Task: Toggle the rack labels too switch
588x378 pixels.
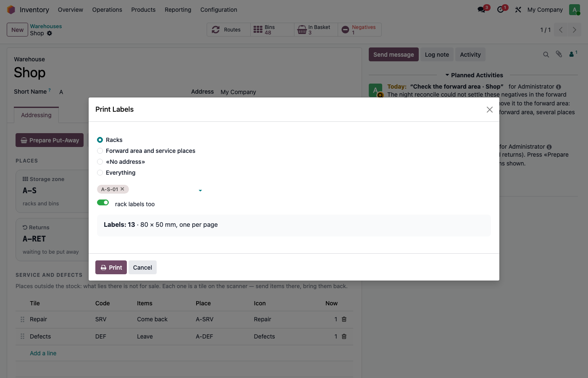Action: coord(103,203)
